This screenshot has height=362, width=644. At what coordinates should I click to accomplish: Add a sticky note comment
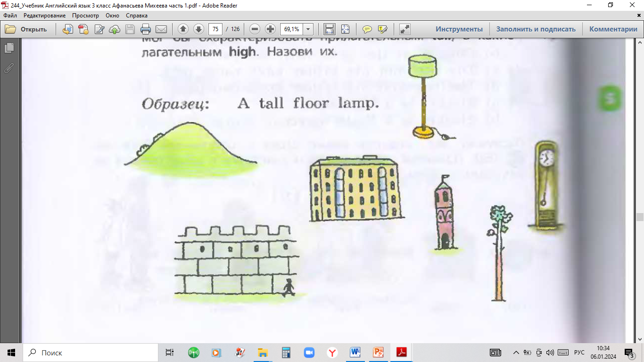click(x=367, y=29)
